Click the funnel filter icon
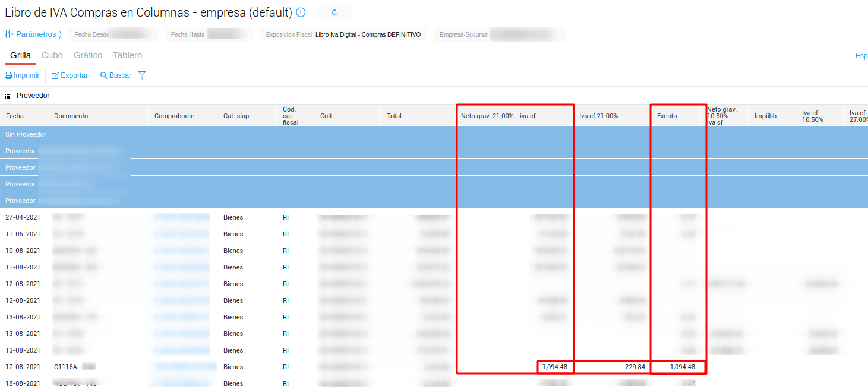The height and width of the screenshot is (390, 868). point(142,75)
